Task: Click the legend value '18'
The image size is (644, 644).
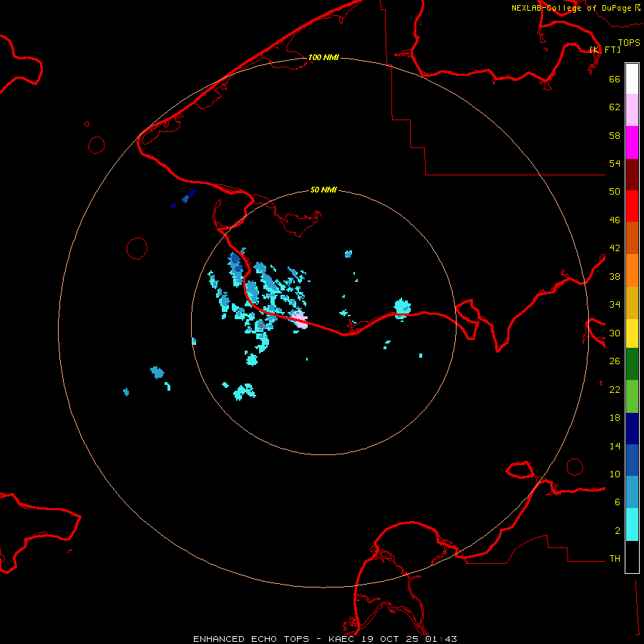Action: pos(615,418)
